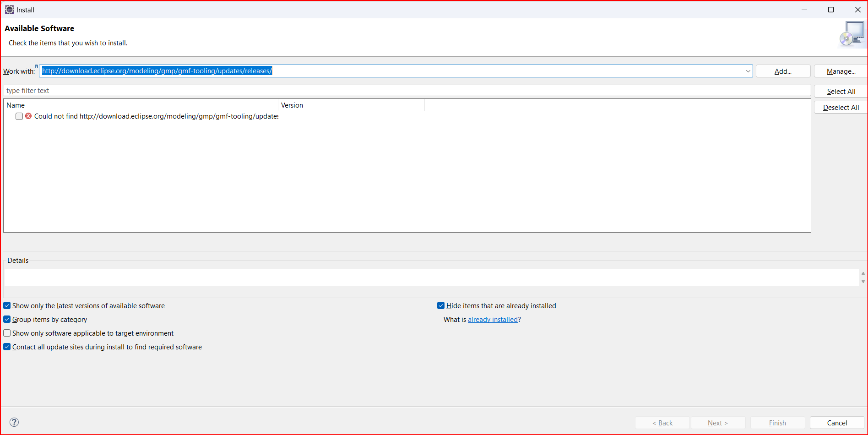Expand the Work with site dropdown
868x435 pixels.
click(x=748, y=71)
